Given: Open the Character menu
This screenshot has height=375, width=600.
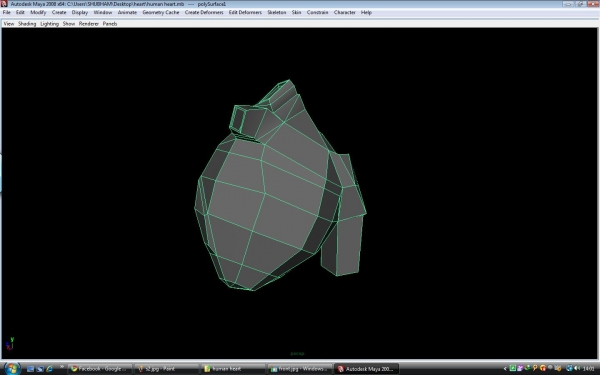Looking at the screenshot, I should pyautogui.click(x=344, y=12).
